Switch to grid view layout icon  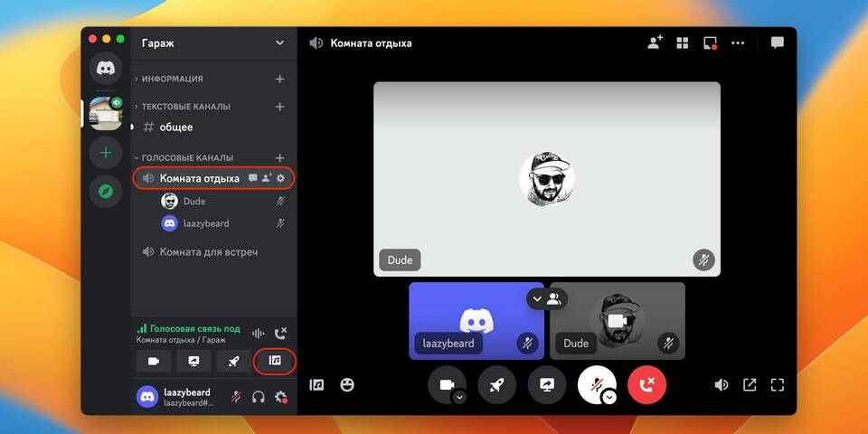683,43
